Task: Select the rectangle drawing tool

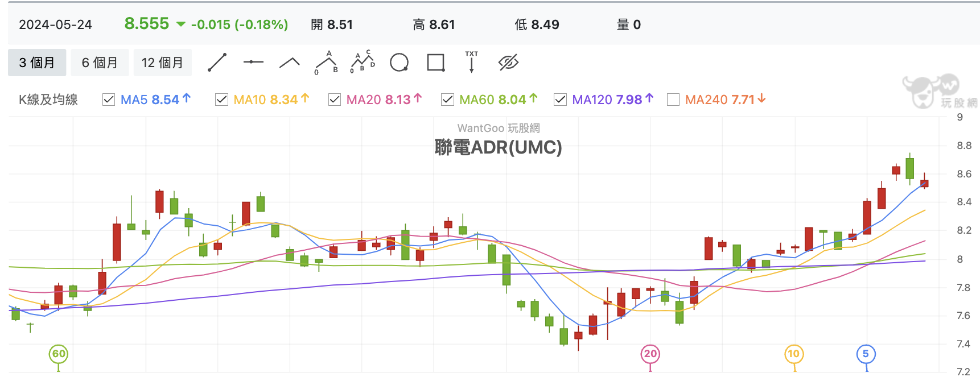Action: coord(436,63)
